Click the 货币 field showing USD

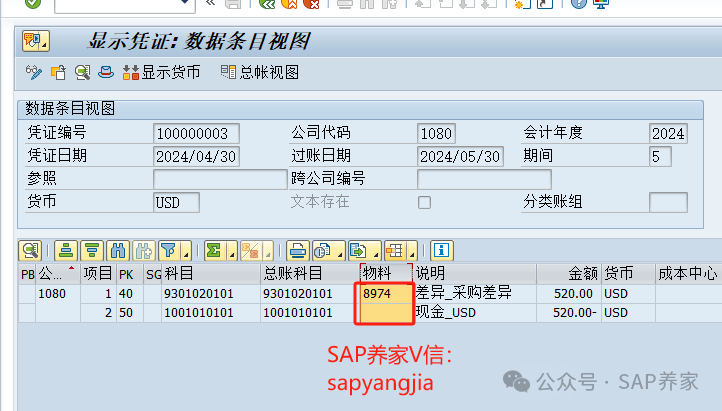[x=176, y=203]
